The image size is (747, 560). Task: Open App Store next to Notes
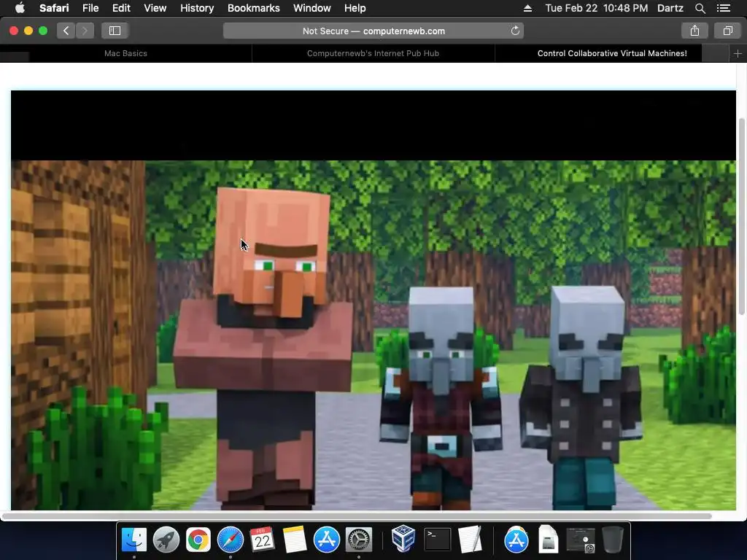(326, 540)
